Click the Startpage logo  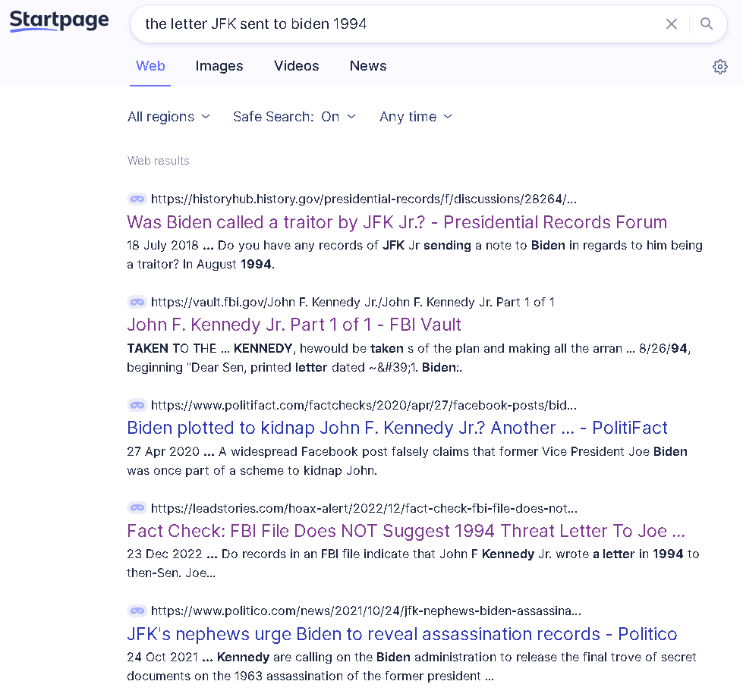click(x=59, y=20)
